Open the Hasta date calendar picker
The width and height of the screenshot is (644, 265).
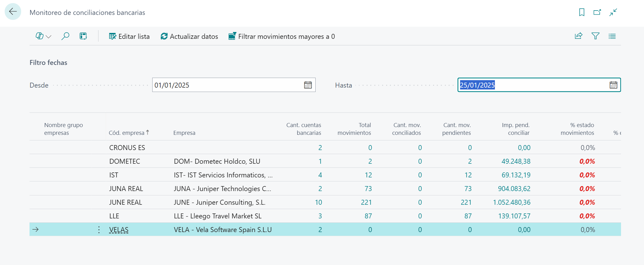click(613, 85)
